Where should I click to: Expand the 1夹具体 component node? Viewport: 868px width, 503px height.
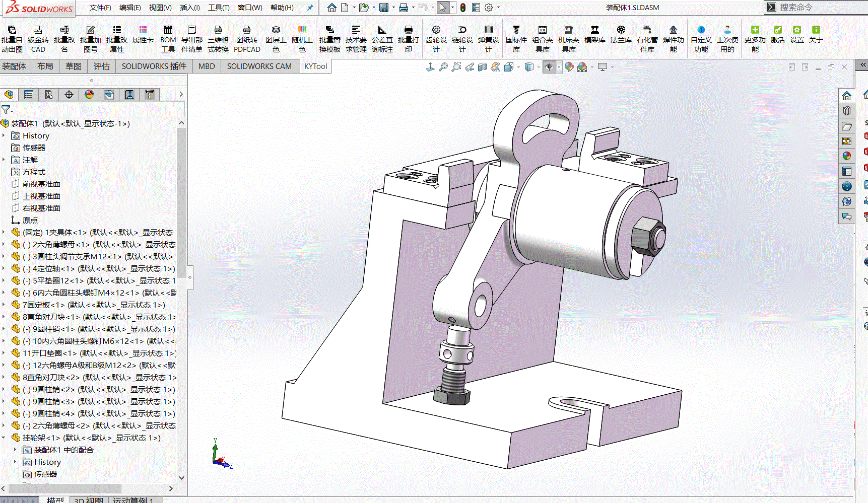click(4, 232)
